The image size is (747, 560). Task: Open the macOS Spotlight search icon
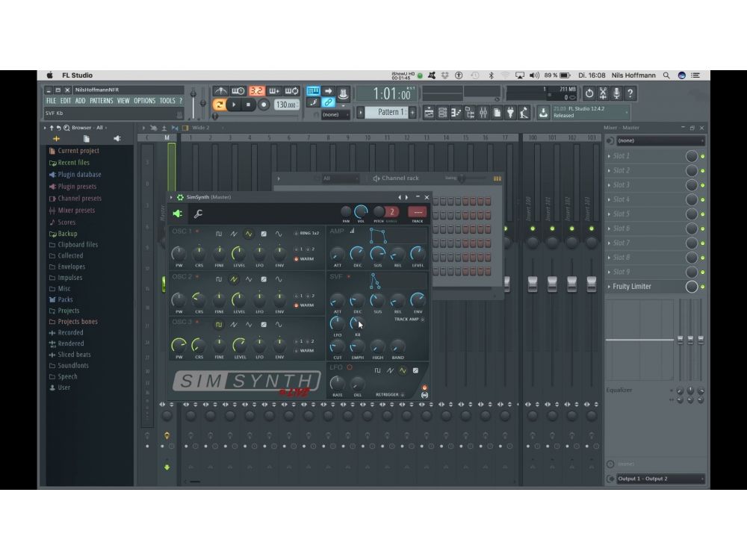(666, 75)
